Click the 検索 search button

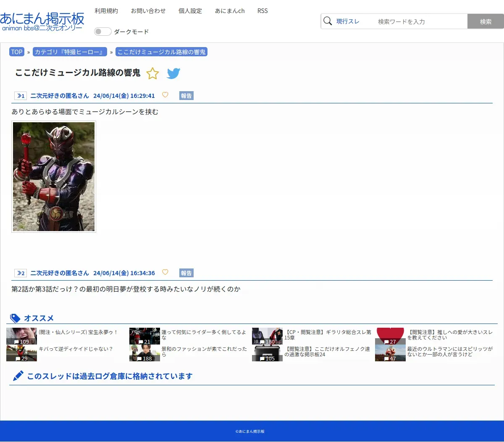pyautogui.click(x=486, y=21)
